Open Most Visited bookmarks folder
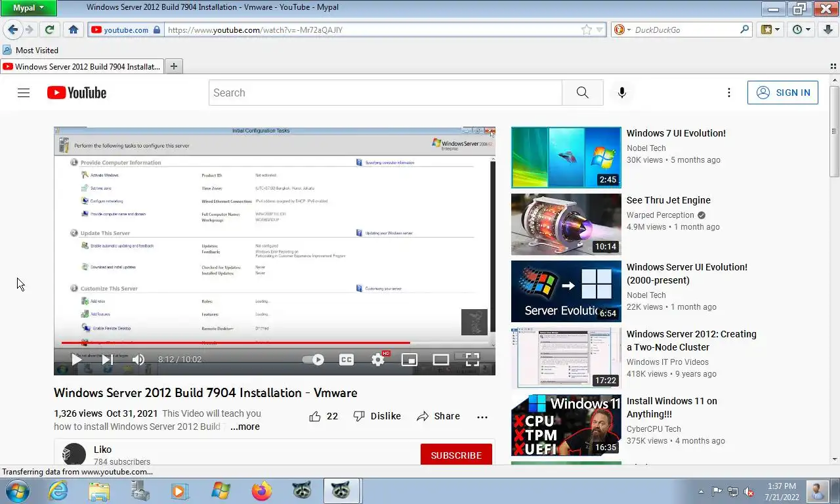The height and width of the screenshot is (504, 840). click(31, 50)
